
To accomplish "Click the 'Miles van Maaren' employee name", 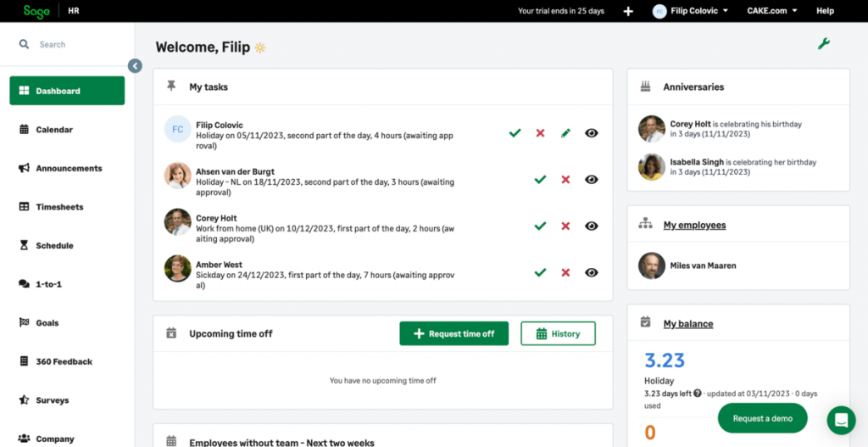I will 703,265.
